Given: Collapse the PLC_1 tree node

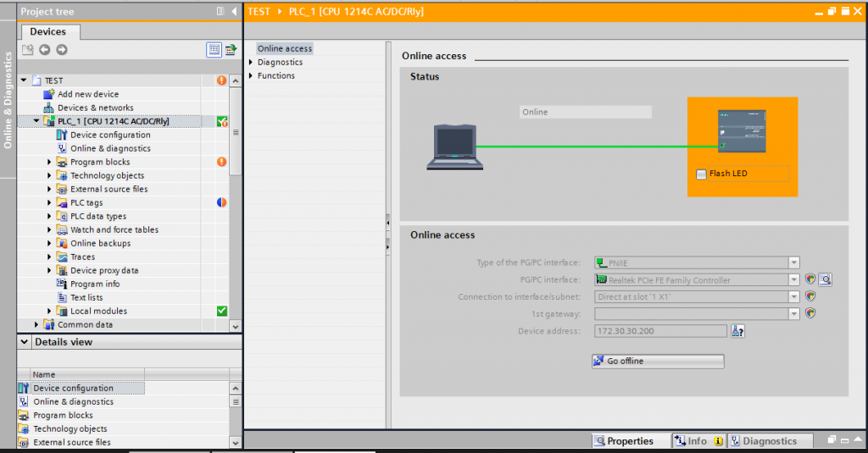Looking at the screenshot, I should (36, 121).
